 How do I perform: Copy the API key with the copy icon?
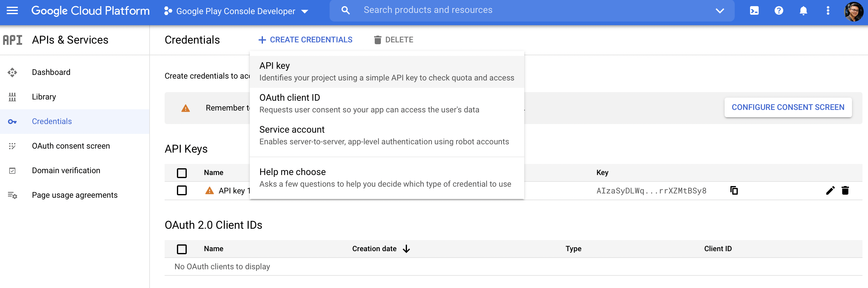tap(734, 190)
